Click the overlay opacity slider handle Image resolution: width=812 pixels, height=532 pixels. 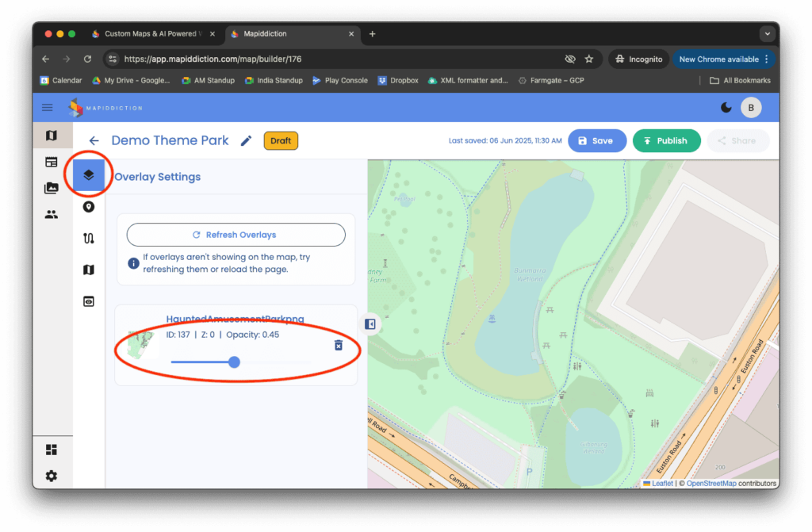pyautogui.click(x=234, y=362)
